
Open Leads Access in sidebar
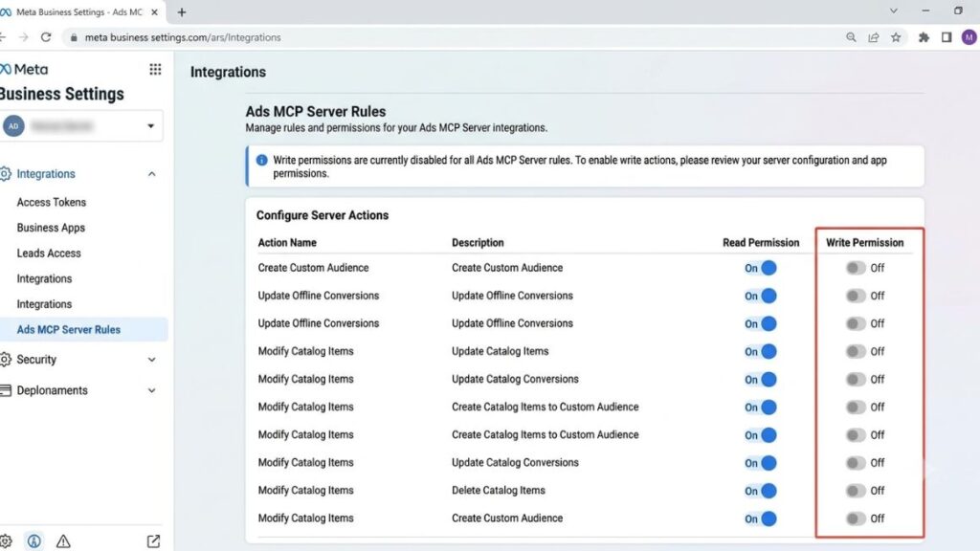[49, 253]
